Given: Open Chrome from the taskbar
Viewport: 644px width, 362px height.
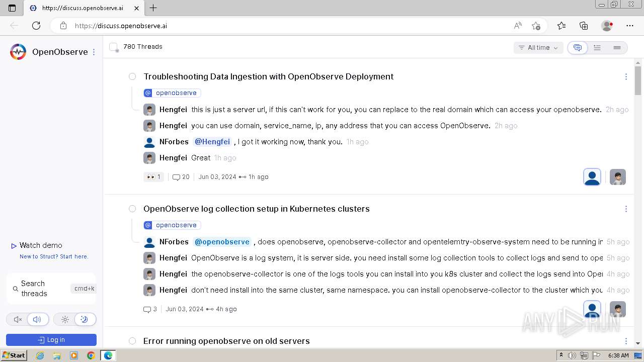Looking at the screenshot, I should 91,355.
